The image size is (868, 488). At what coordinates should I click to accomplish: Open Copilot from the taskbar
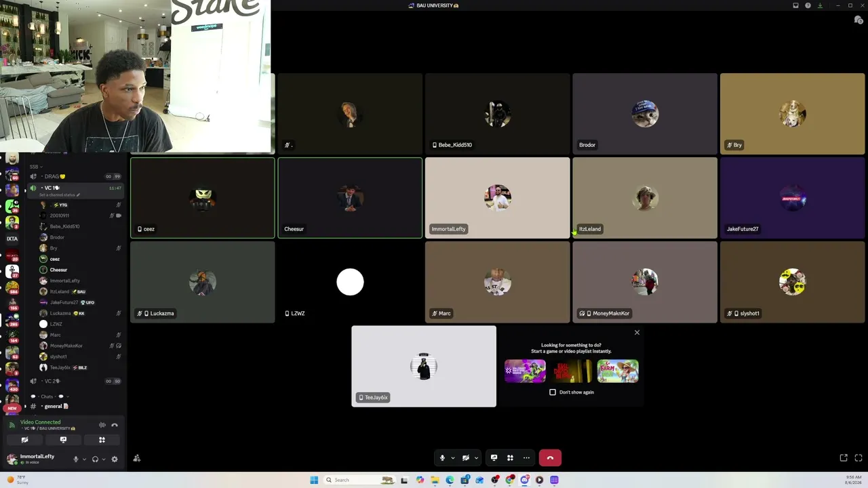[x=420, y=480]
